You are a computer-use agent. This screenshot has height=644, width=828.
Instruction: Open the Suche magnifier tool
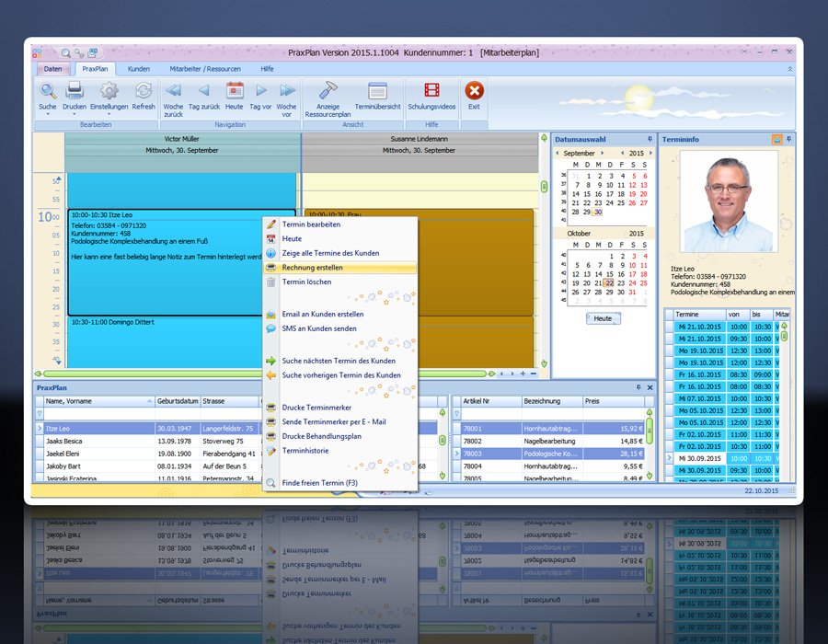tap(48, 91)
